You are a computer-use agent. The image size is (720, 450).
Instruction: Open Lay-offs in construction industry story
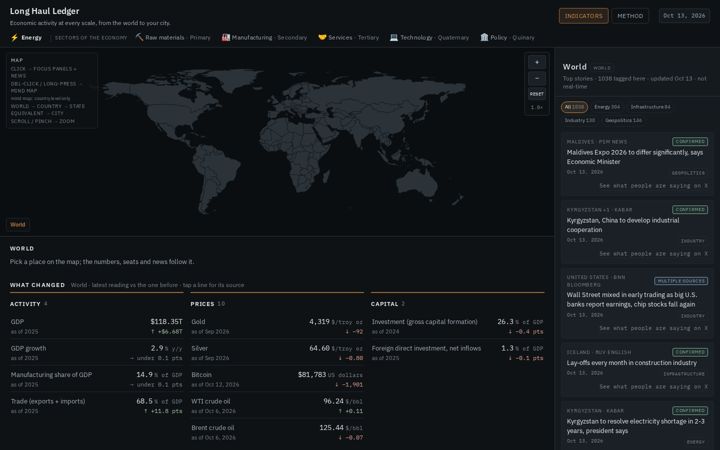pos(631,363)
